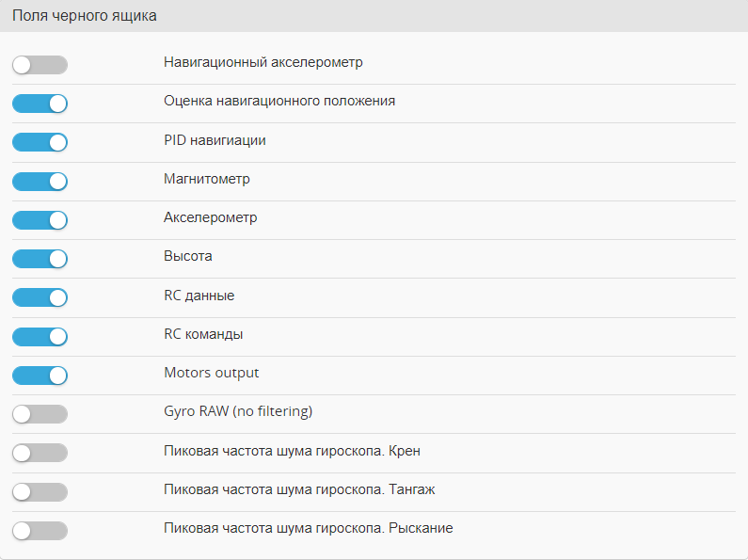This screenshot has height=560, width=748.
Task: Turn off the Высота toggle
Action: pyautogui.click(x=40, y=259)
